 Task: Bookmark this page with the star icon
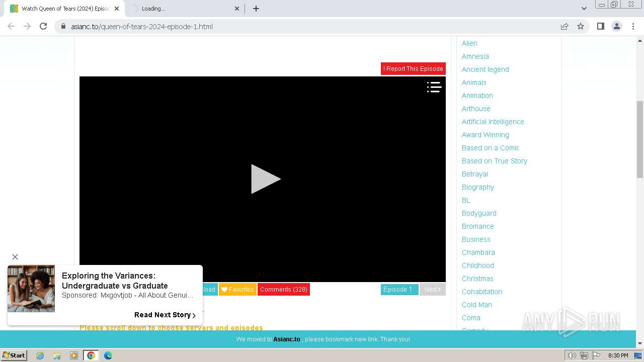point(581,26)
